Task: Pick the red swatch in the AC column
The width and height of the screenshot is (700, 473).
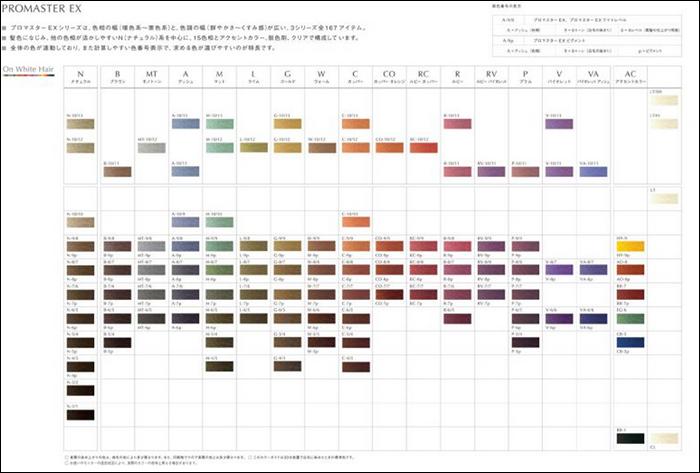Action: 630,295
